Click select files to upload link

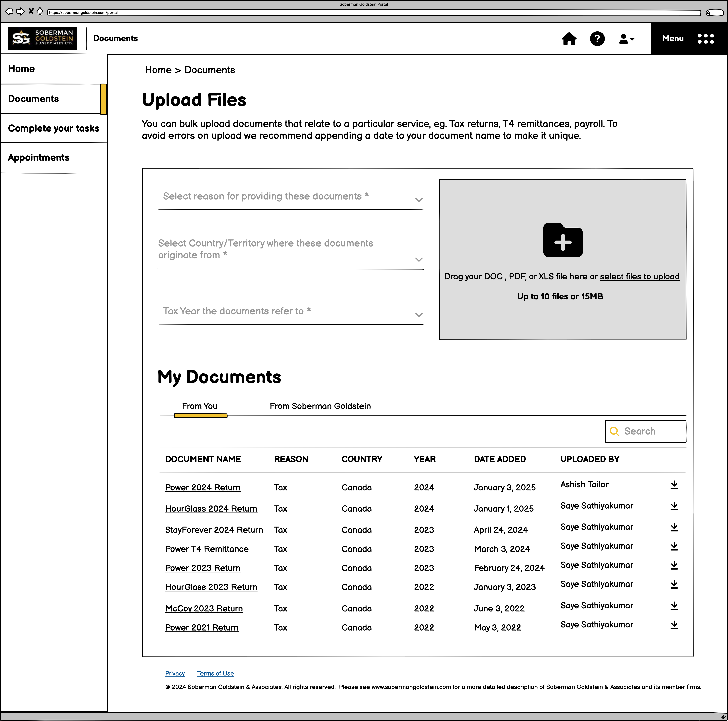640,277
